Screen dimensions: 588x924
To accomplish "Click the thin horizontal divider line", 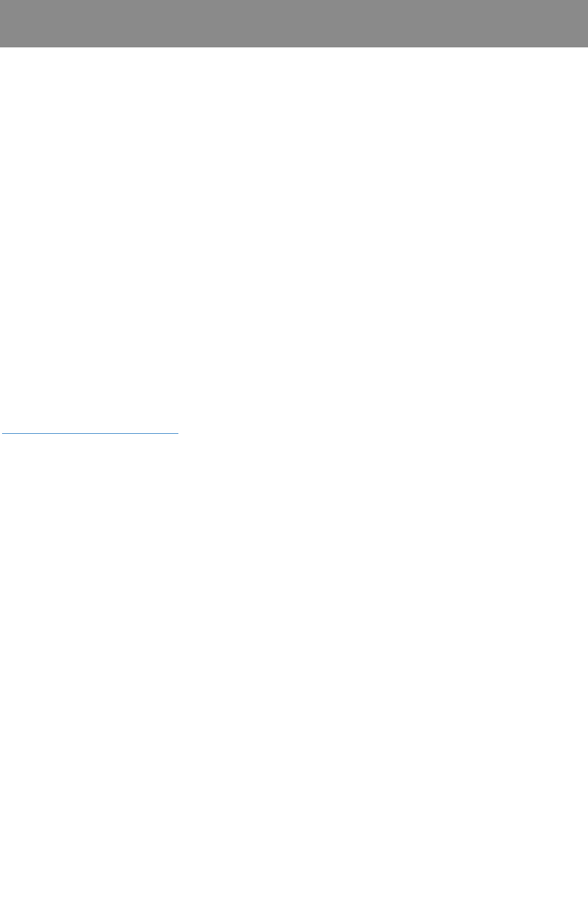I will click(x=90, y=433).
